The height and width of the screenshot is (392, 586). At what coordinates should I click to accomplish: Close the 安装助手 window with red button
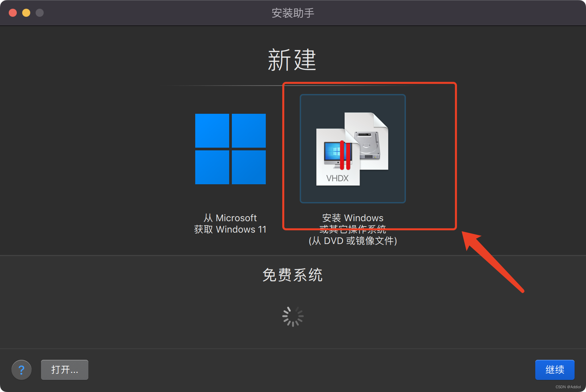tap(13, 13)
